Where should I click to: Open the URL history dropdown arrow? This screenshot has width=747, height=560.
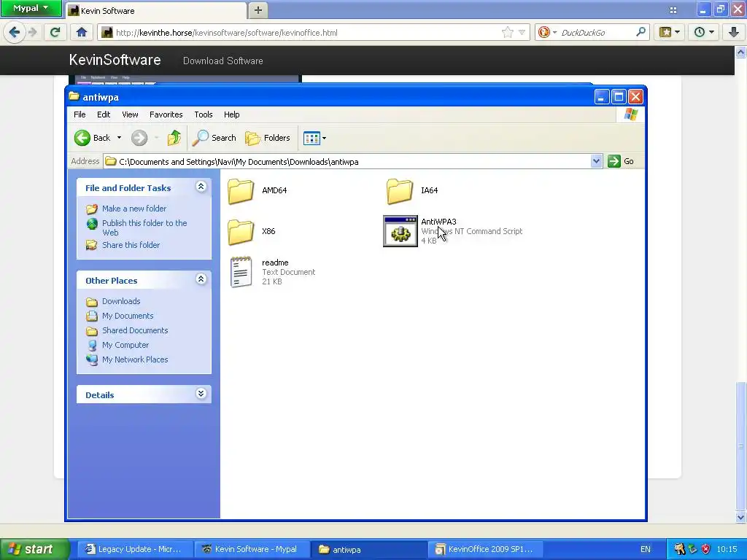(x=522, y=32)
